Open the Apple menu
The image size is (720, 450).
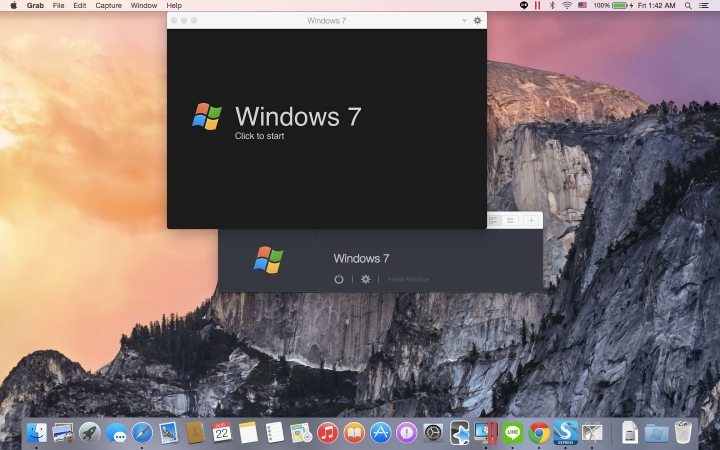(x=14, y=6)
